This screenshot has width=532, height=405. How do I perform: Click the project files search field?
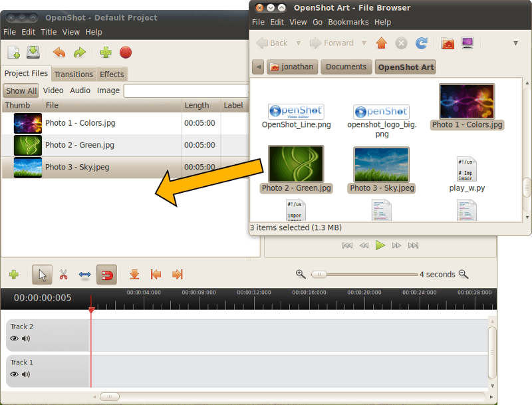click(x=187, y=90)
